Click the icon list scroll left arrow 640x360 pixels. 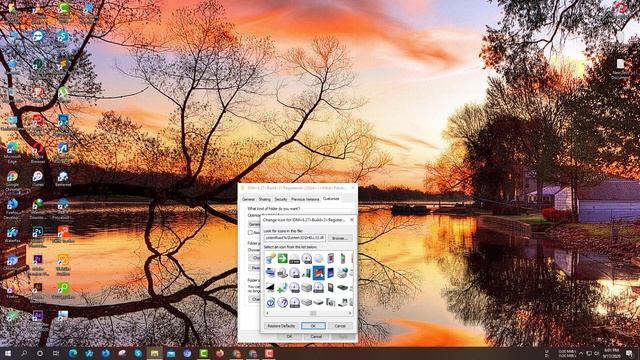pyautogui.click(x=267, y=313)
